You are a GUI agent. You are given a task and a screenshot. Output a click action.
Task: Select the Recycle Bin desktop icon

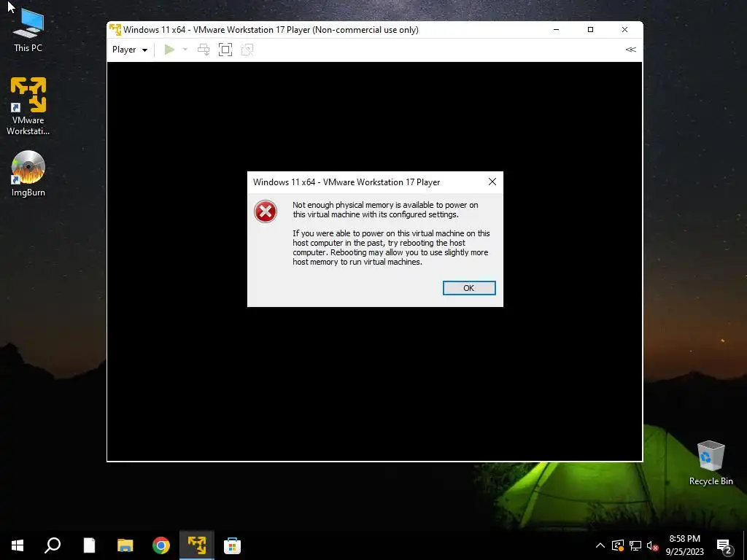pos(711,463)
